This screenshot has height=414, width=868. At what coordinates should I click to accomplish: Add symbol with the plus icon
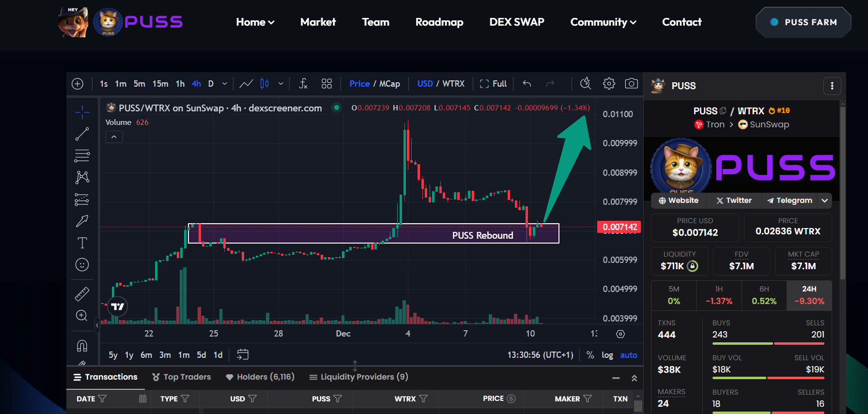coord(77,84)
